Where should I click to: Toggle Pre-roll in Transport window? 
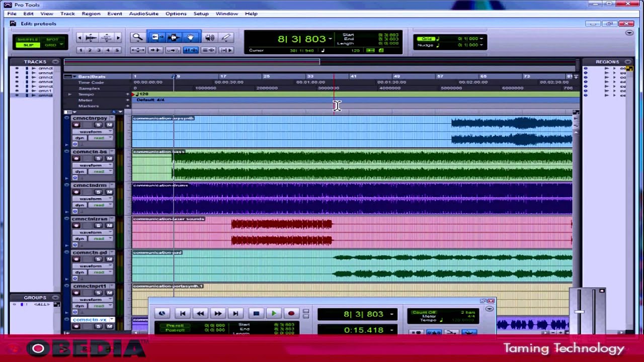pos(175,325)
